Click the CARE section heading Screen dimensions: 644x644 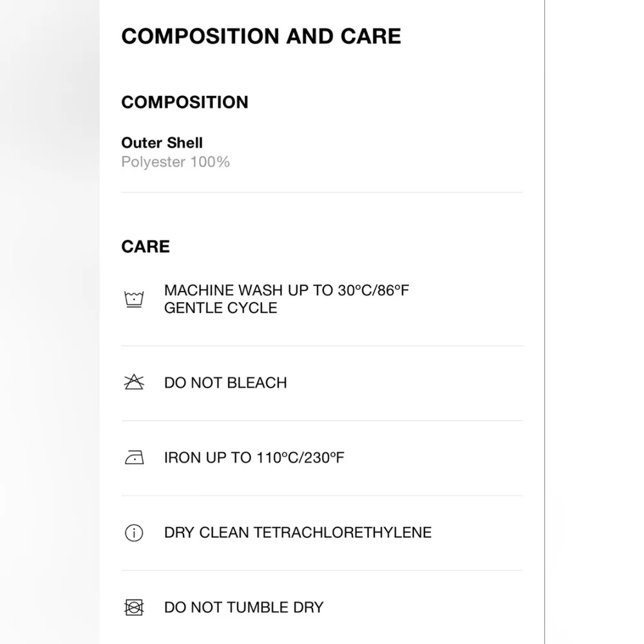click(146, 247)
